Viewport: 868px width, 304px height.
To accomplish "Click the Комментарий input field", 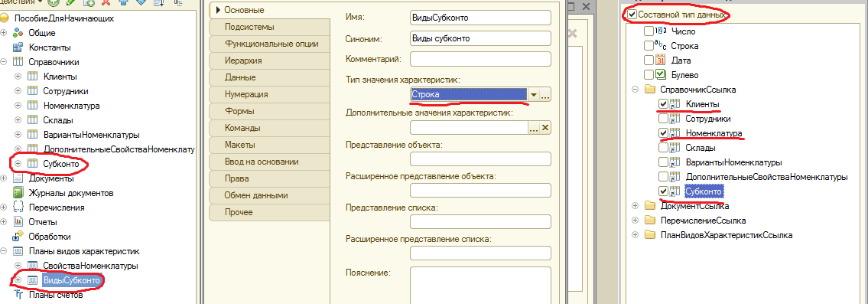I will tap(480, 59).
